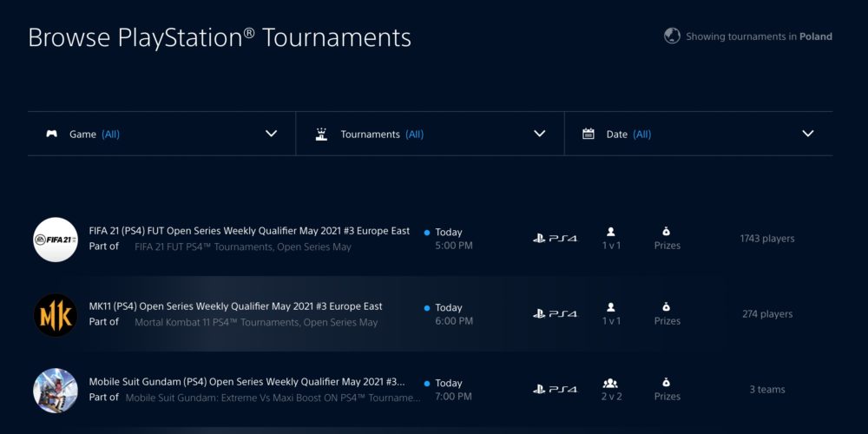Image resolution: width=868 pixels, height=434 pixels.
Task: Click Today 7:00 PM start time
Action: (x=454, y=389)
